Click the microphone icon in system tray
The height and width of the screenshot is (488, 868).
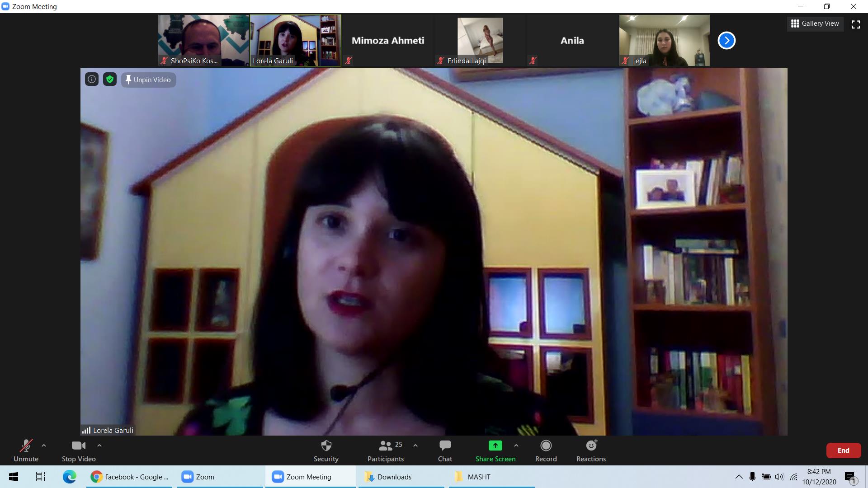[752, 477]
